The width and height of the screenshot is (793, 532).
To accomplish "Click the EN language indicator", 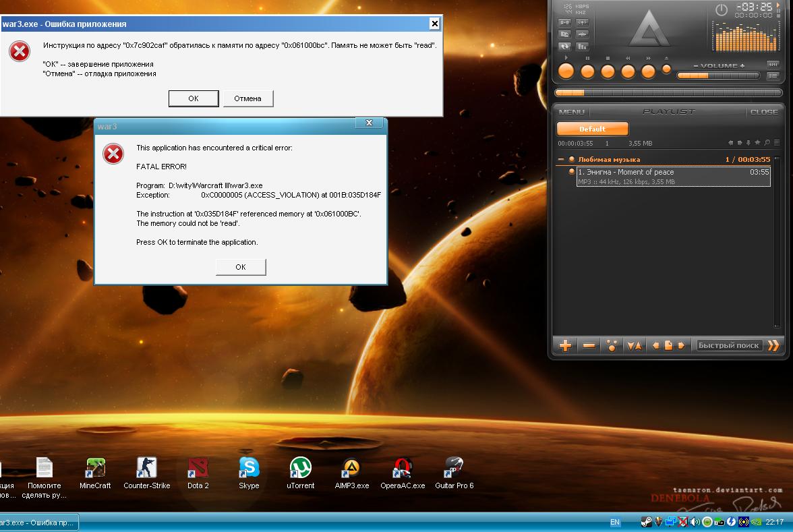I will [614, 523].
